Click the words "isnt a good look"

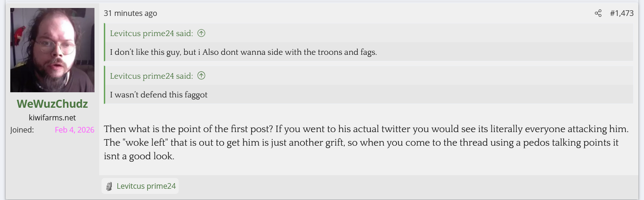tap(139, 157)
